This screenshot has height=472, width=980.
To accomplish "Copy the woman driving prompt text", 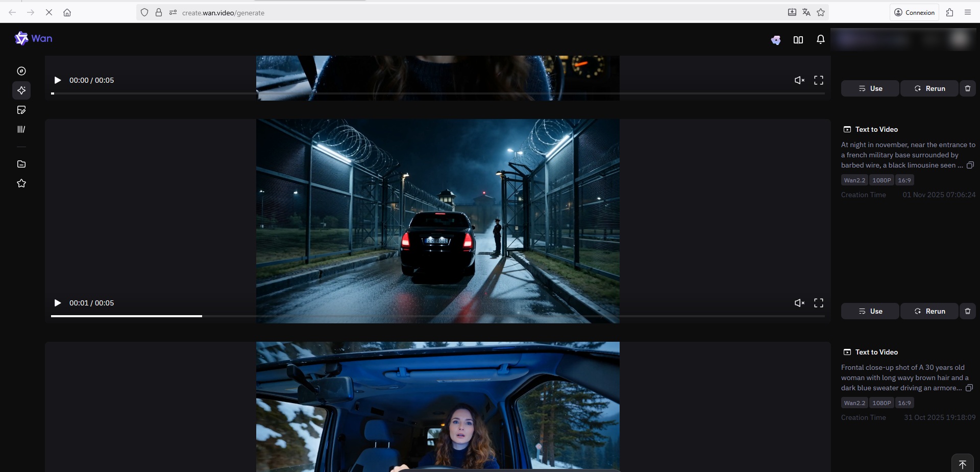I will (969, 388).
